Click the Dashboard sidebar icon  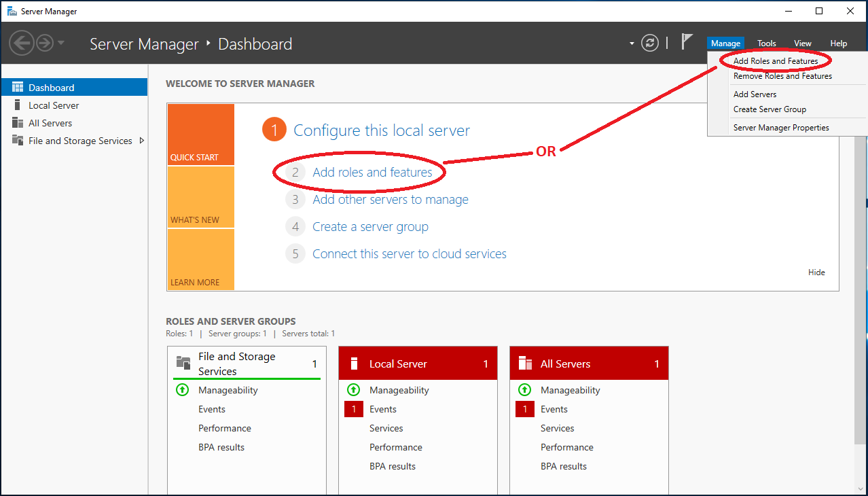[18, 87]
